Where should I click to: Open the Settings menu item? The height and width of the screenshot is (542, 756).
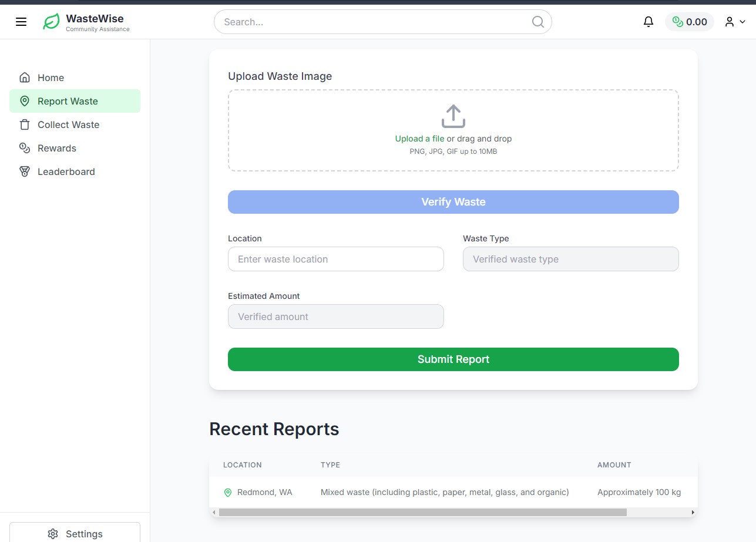[75, 533]
